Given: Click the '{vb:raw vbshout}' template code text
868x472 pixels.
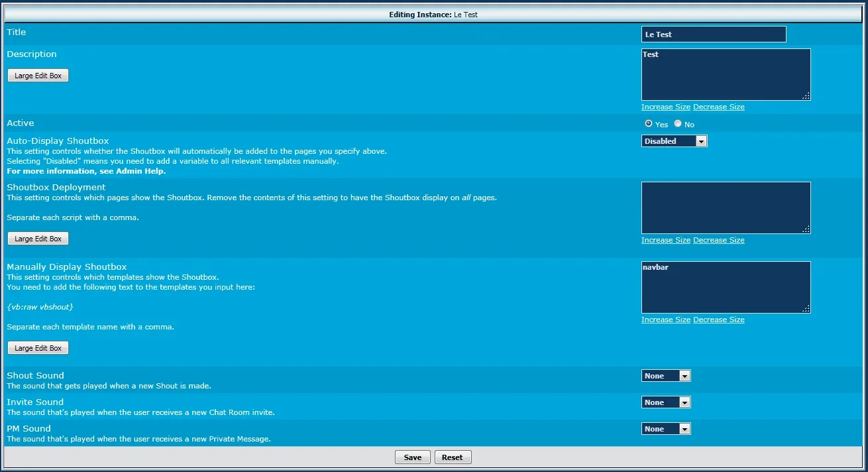Looking at the screenshot, I should [x=40, y=307].
